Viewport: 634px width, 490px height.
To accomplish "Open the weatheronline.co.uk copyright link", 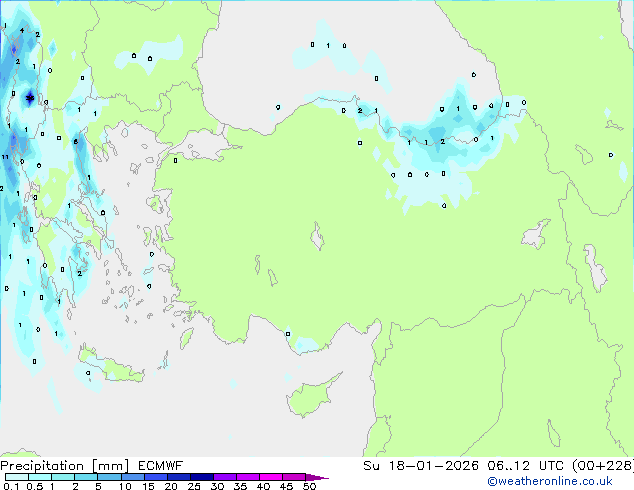I will pos(550,481).
